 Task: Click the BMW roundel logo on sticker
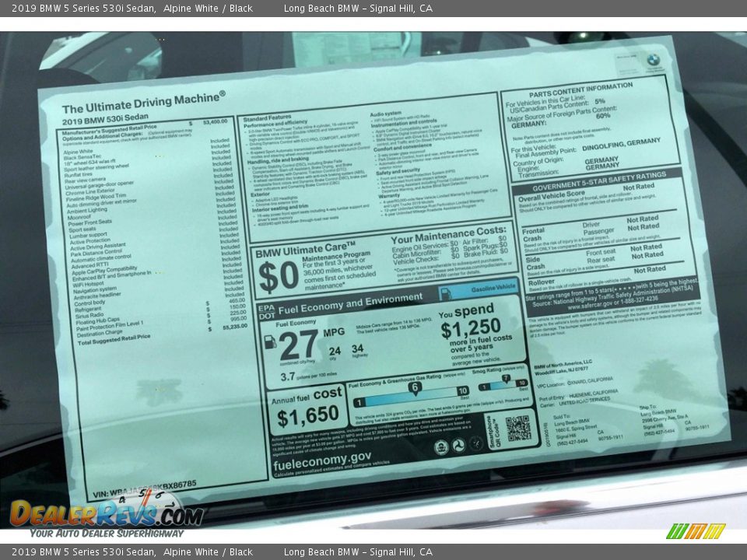tap(653, 59)
